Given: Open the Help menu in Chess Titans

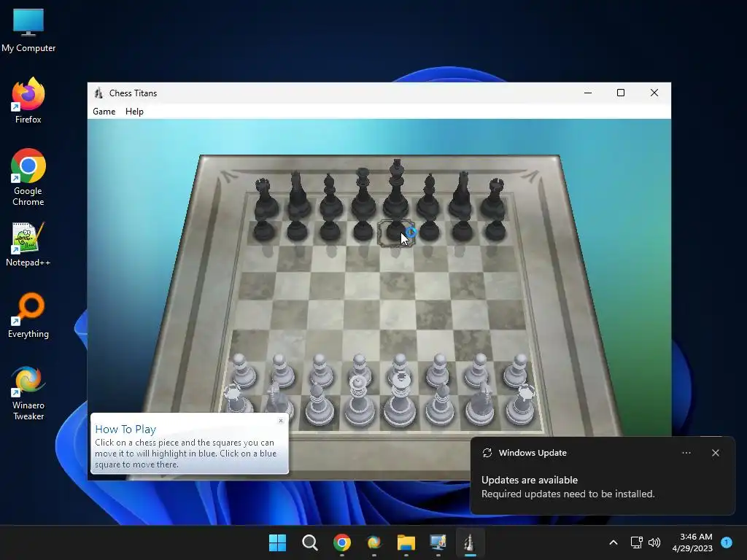Looking at the screenshot, I should [x=134, y=112].
